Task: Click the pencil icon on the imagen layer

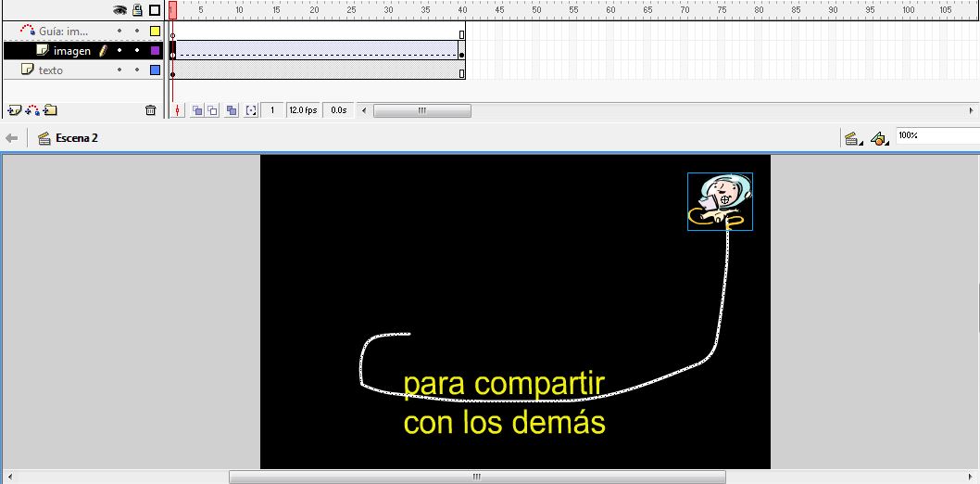Action: click(x=104, y=51)
